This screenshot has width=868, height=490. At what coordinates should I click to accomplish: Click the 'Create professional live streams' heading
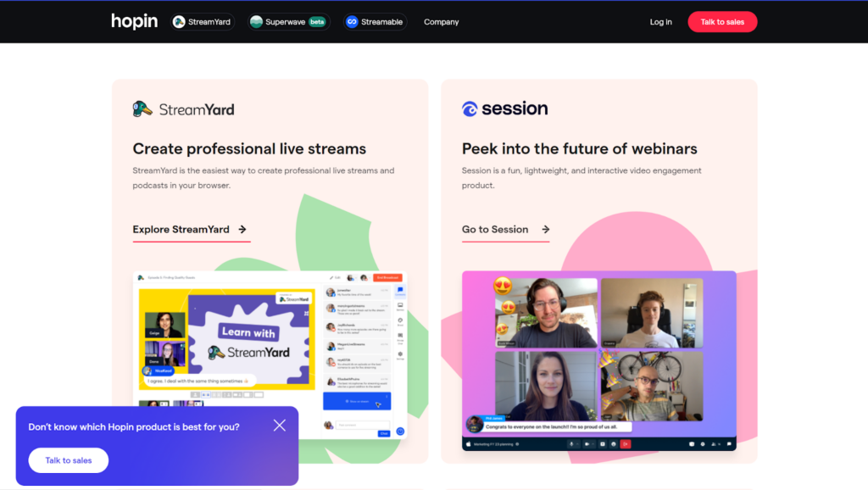[249, 148]
